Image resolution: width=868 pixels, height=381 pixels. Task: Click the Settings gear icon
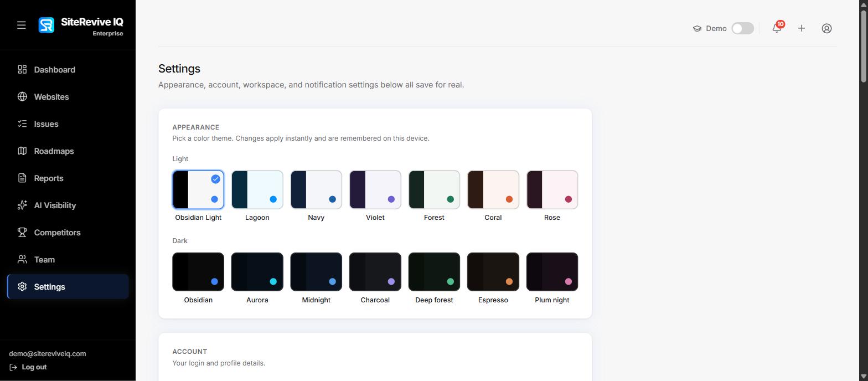point(22,286)
